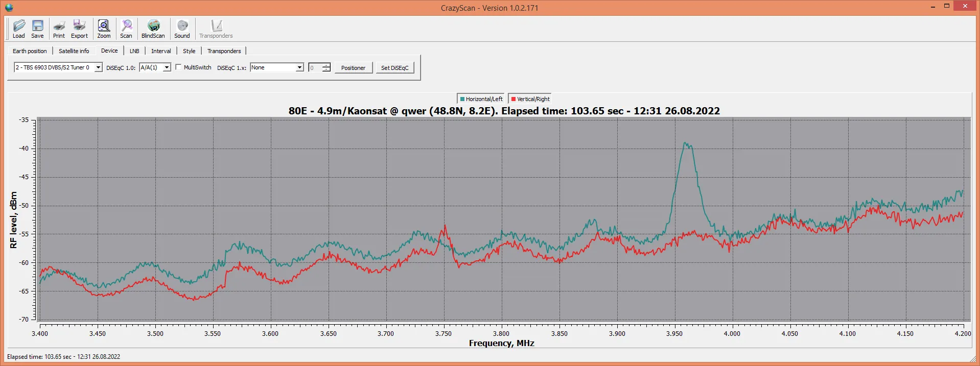Click the Save floppy disk icon

coord(37,29)
